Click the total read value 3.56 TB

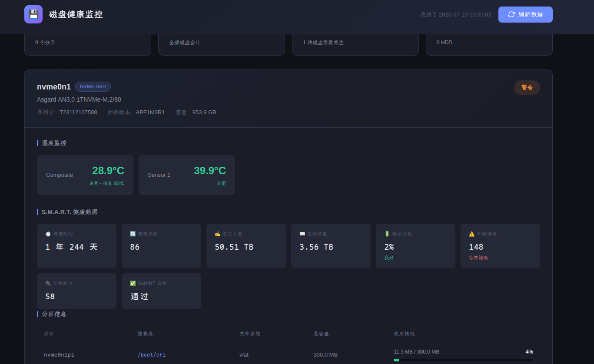coord(316,247)
